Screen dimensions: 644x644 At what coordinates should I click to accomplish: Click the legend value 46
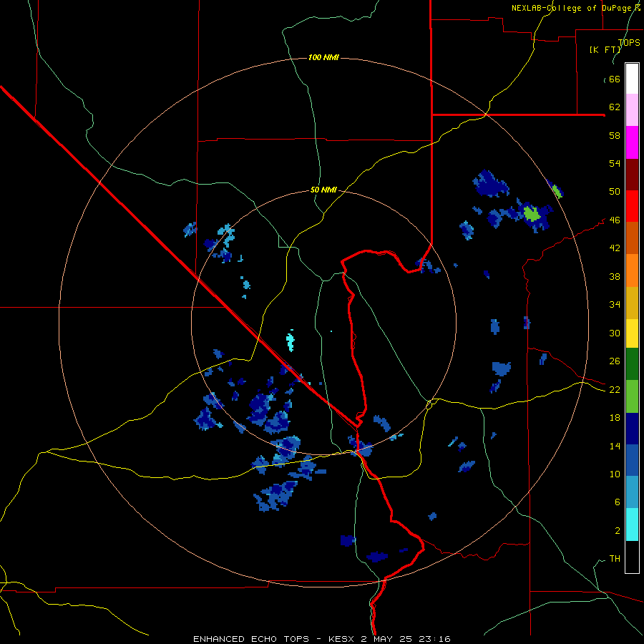pos(615,220)
